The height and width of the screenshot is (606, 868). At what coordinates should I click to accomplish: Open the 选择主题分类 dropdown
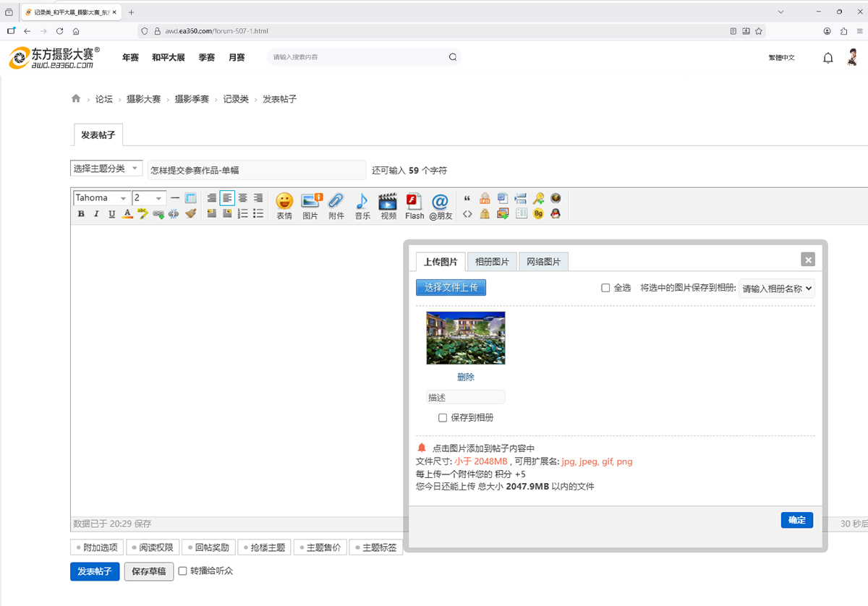(106, 168)
